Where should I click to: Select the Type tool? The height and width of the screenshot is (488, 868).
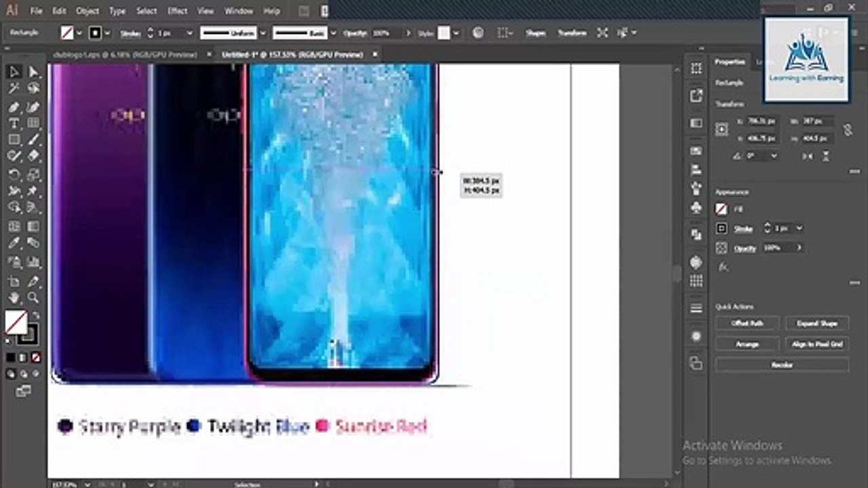point(14,123)
